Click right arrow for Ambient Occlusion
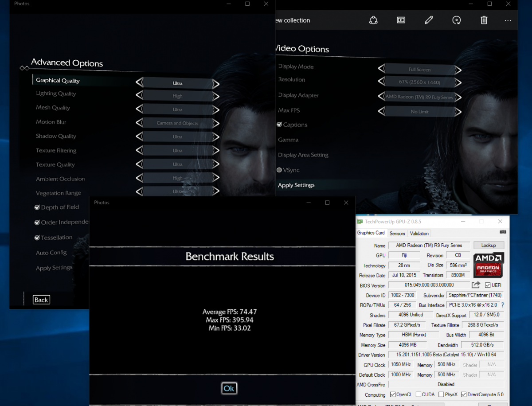The height and width of the screenshot is (406, 532). point(216,178)
